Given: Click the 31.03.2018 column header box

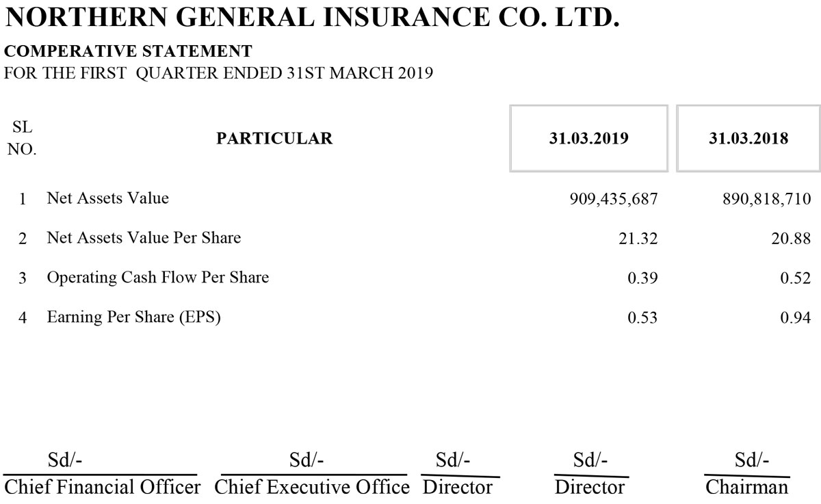Looking at the screenshot, I should click(x=748, y=138).
